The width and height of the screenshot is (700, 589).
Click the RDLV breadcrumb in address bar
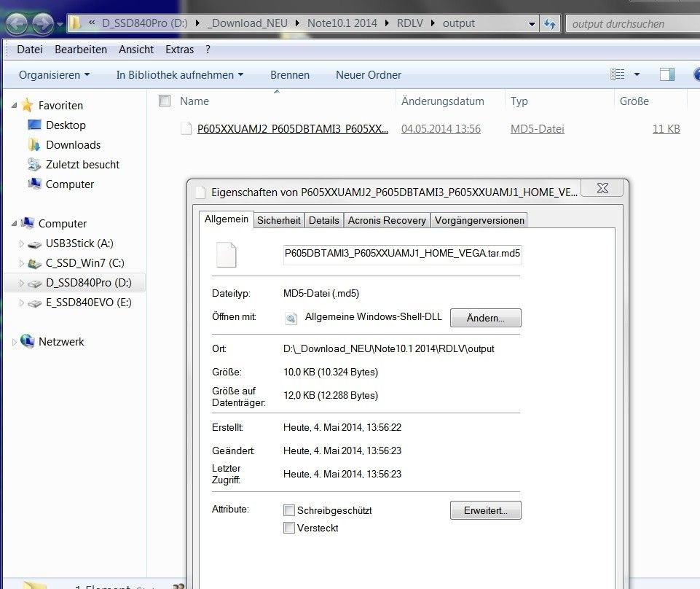pyautogui.click(x=410, y=23)
